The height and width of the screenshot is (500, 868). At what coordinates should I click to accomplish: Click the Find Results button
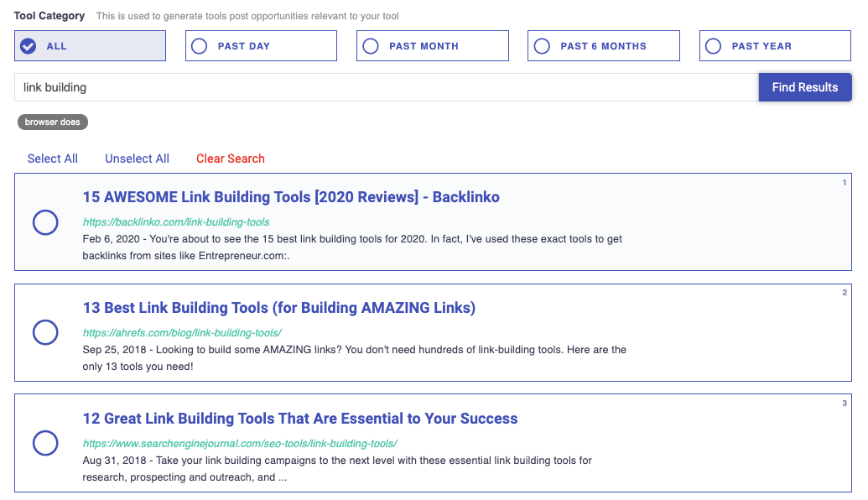click(x=804, y=86)
